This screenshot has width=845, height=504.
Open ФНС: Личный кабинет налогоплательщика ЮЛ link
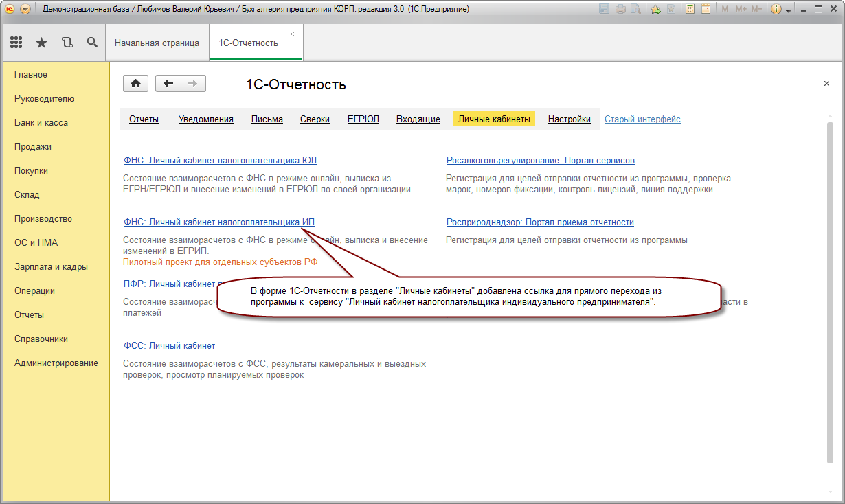click(220, 160)
